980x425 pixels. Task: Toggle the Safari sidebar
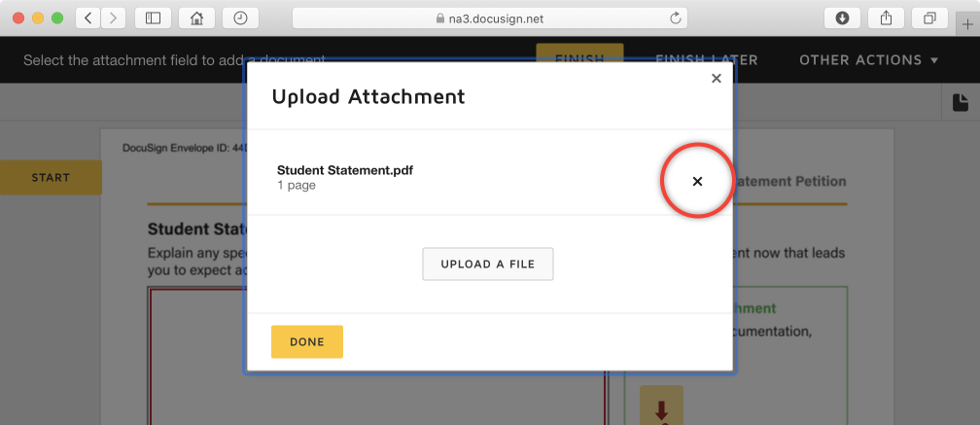click(154, 18)
